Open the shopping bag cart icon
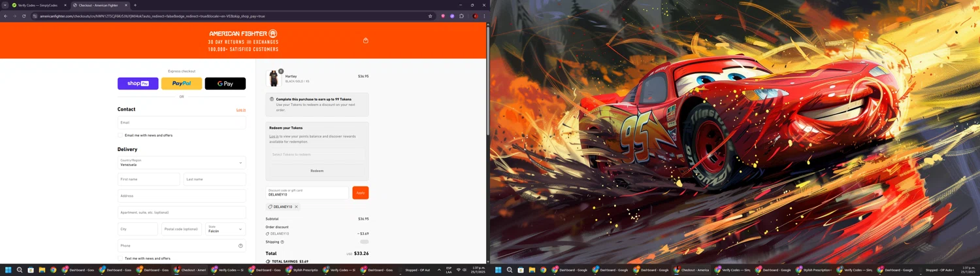This screenshot has width=980, height=276. (x=365, y=41)
